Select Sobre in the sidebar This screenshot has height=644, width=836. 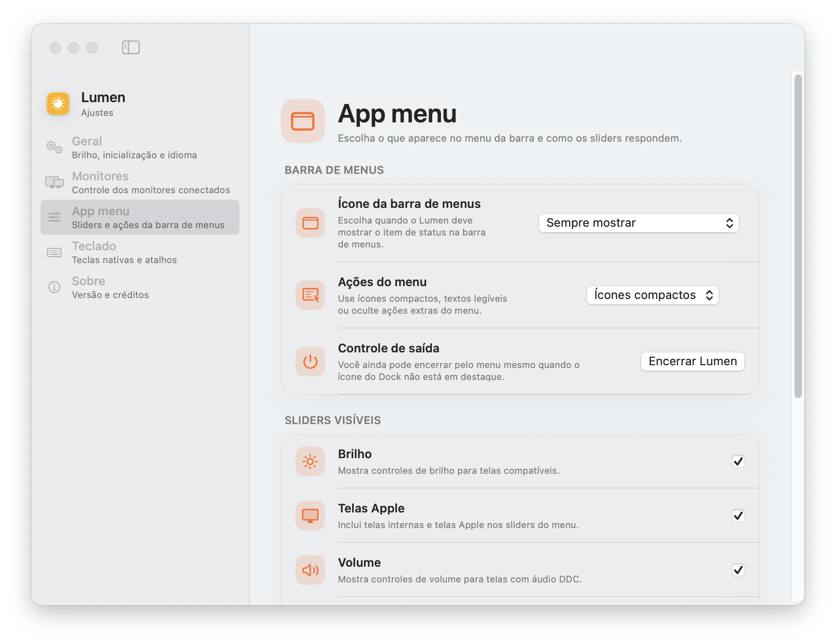(x=140, y=287)
